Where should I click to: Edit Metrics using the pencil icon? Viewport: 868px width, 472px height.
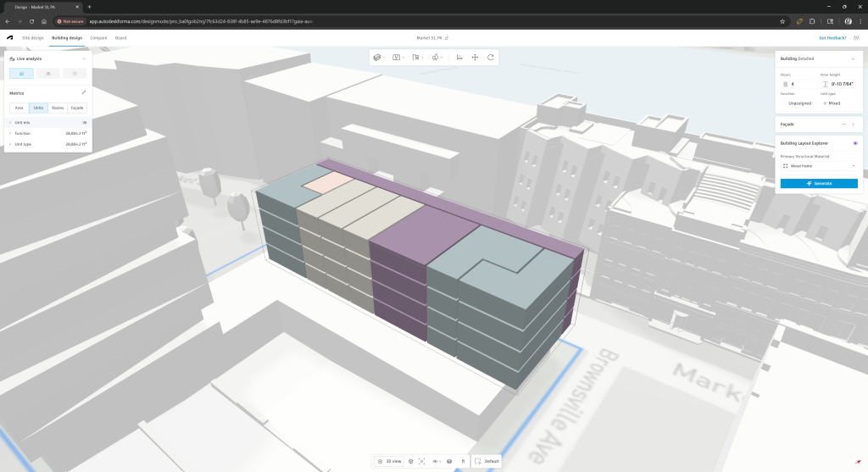click(83, 92)
